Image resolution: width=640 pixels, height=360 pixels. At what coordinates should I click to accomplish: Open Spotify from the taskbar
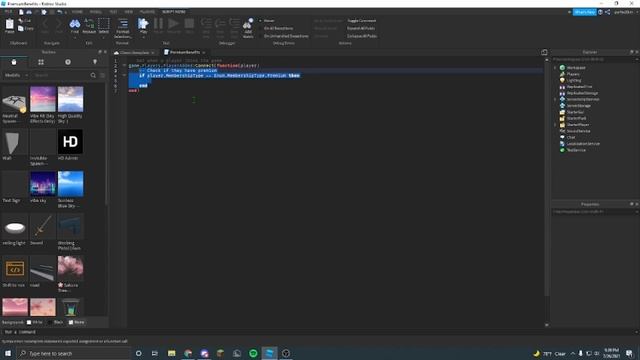click(x=253, y=353)
